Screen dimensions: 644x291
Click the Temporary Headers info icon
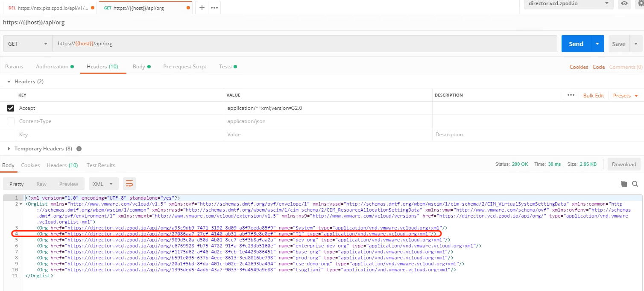pos(79,149)
